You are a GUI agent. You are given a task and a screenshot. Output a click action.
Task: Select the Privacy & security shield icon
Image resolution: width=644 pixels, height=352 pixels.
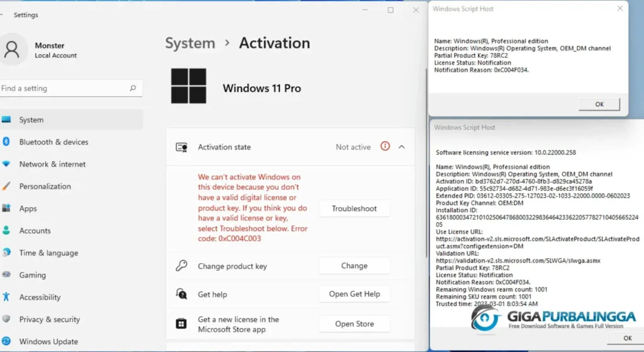(6, 319)
